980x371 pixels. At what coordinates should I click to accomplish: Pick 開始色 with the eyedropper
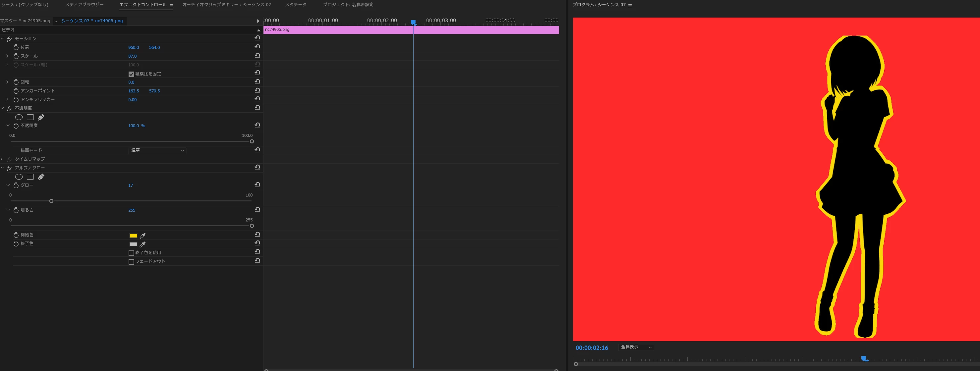(x=143, y=236)
